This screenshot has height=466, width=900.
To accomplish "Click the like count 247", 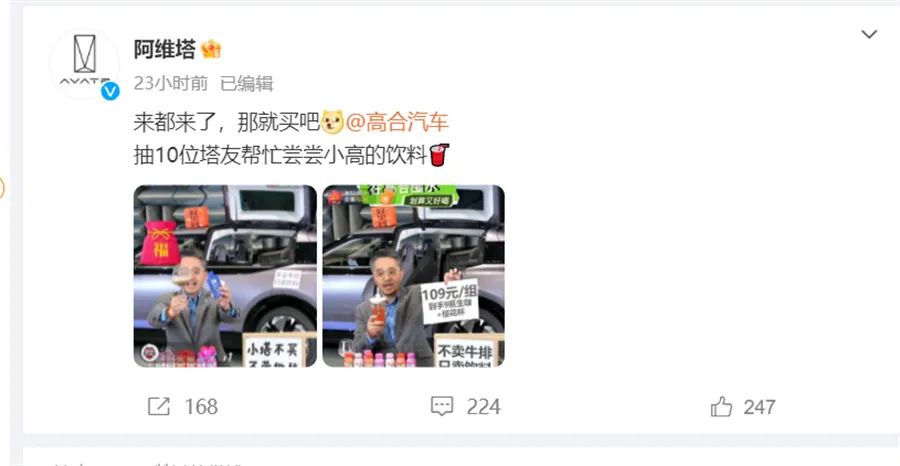I will [x=759, y=407].
